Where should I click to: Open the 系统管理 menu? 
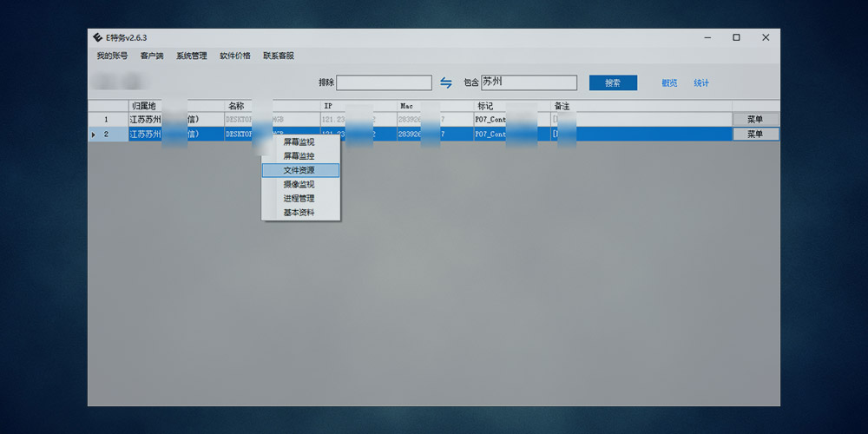coord(191,56)
